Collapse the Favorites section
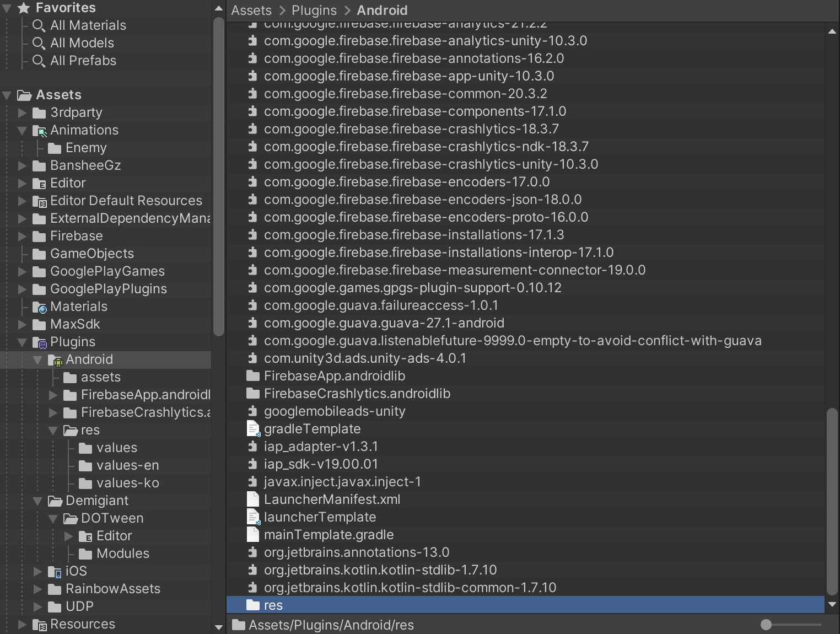This screenshot has width=840, height=634. click(x=7, y=8)
